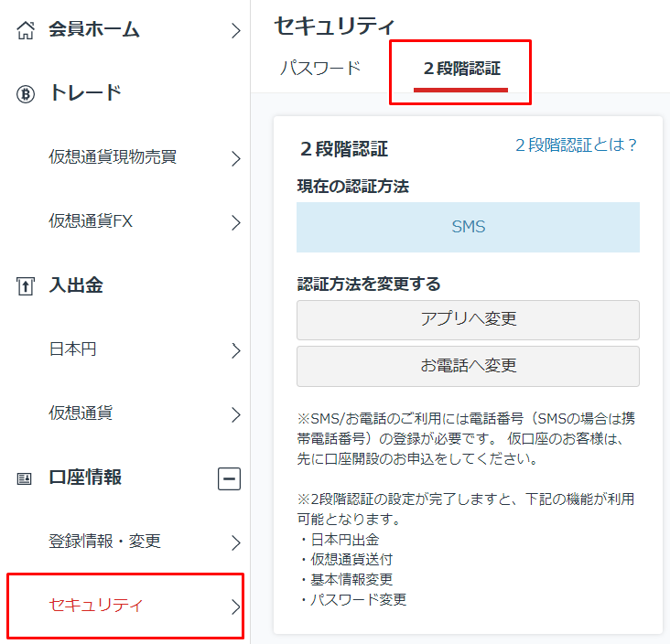Viewport: 670px width, 644px height.
Task: Click the 口座情報 section heading
Action: [x=85, y=478]
